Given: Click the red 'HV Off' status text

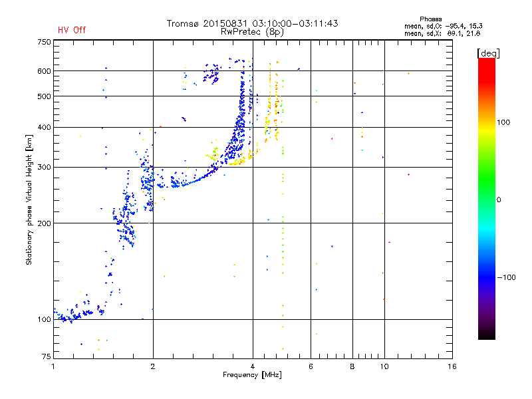Looking at the screenshot, I should pyautogui.click(x=72, y=30).
